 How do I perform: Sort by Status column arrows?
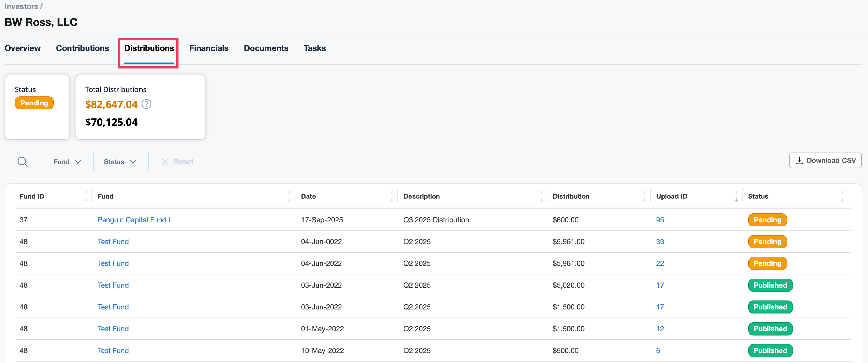(x=842, y=196)
